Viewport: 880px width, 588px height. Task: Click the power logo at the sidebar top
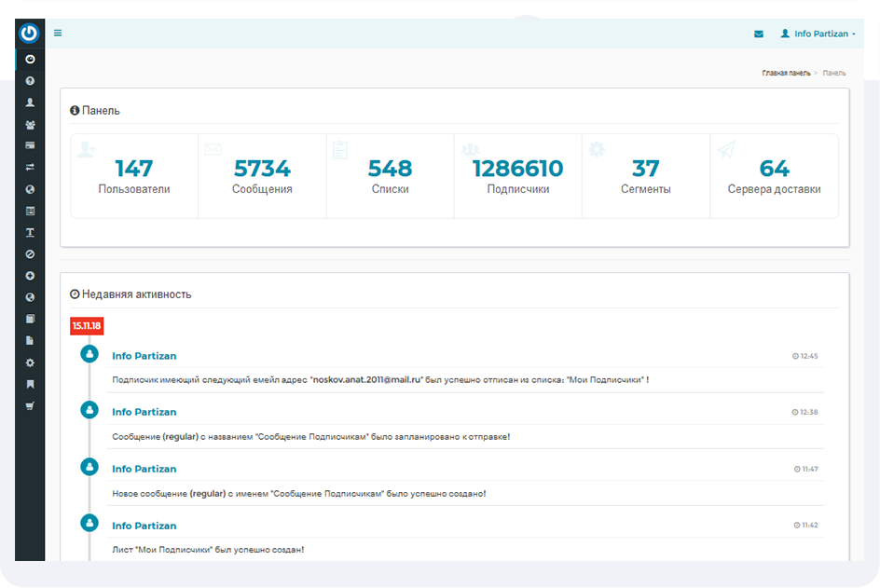(x=30, y=34)
